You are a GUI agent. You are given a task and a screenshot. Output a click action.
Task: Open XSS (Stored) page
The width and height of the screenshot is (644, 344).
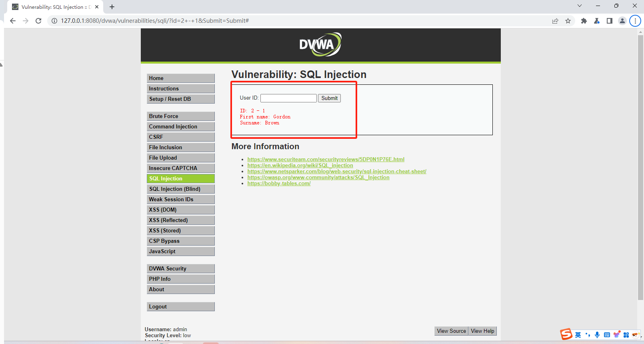tap(181, 230)
